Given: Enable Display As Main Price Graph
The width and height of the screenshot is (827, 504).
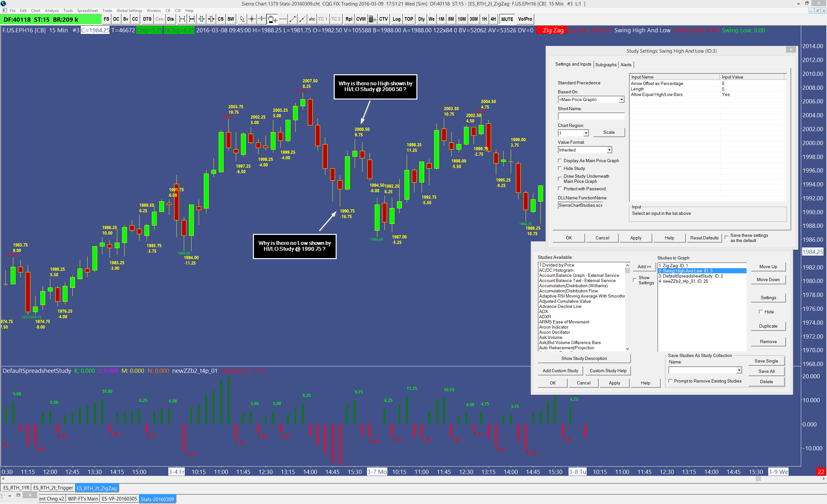Looking at the screenshot, I should 560,160.
